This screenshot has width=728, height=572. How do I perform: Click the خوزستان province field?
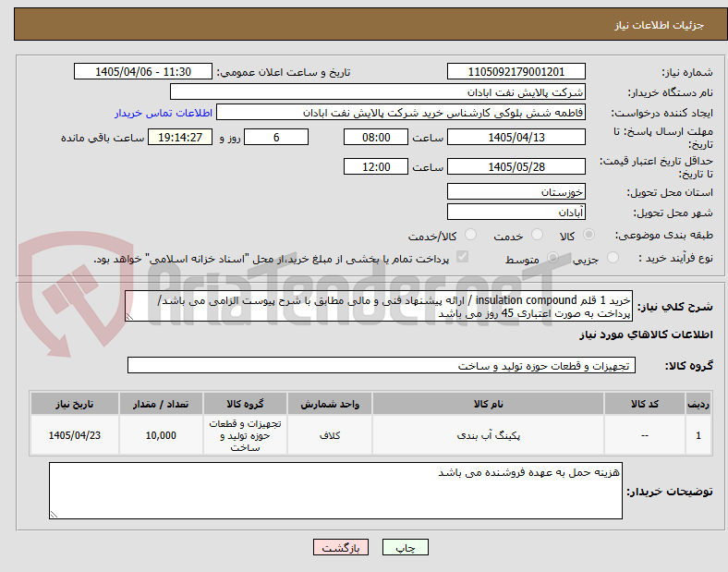pyautogui.click(x=516, y=192)
